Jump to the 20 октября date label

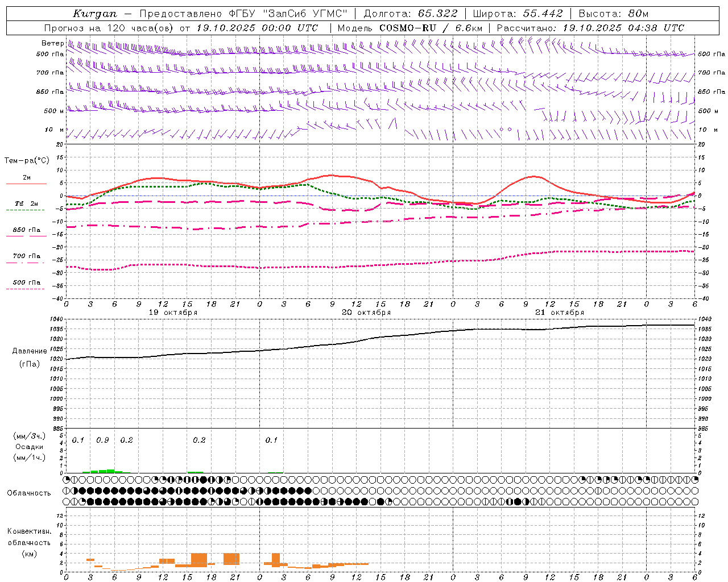[366, 313]
